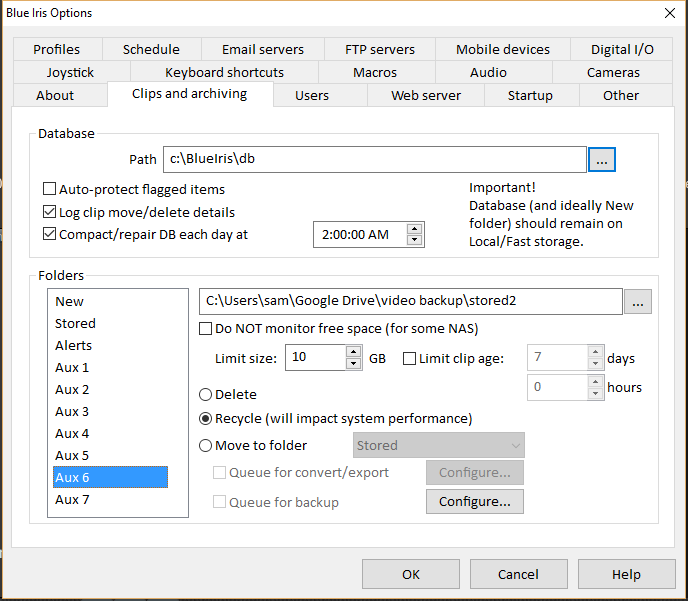Close the Blue Iris Options window

(670, 13)
